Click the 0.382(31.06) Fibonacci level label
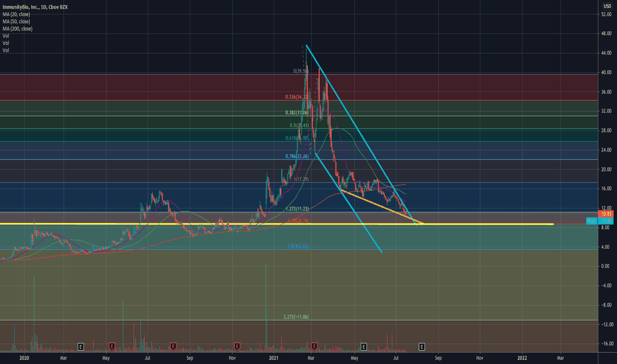 [297, 113]
